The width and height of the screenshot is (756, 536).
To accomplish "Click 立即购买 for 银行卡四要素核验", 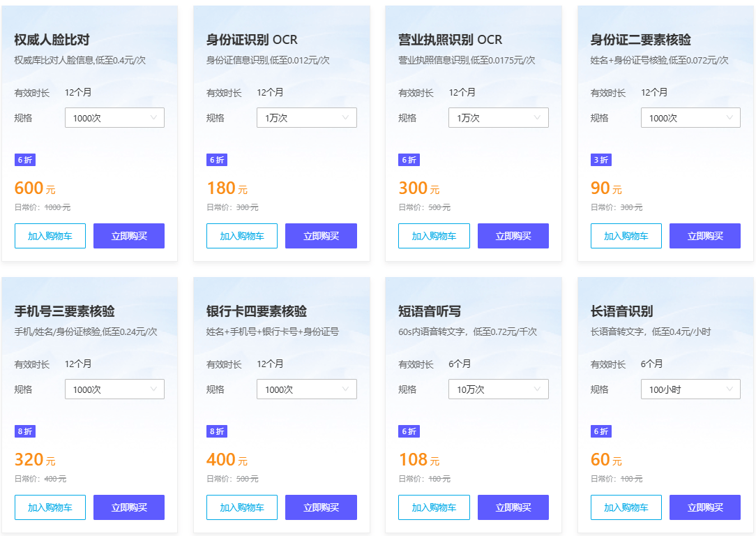I will [321, 507].
